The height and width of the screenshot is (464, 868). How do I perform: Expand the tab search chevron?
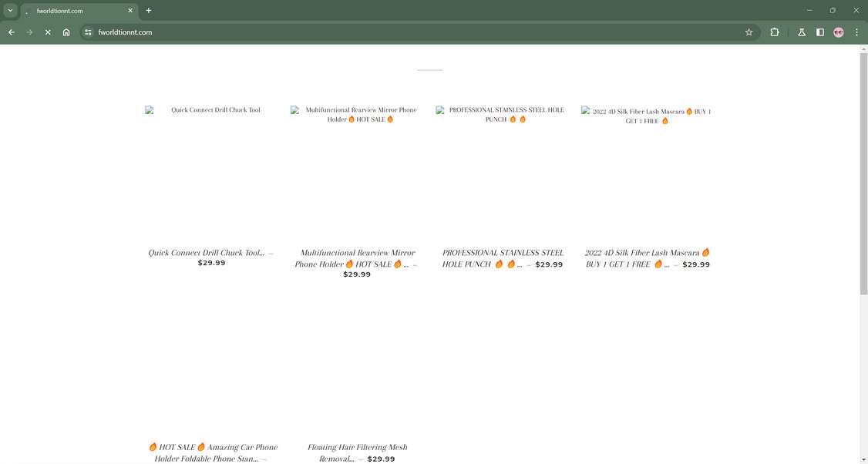click(10, 10)
